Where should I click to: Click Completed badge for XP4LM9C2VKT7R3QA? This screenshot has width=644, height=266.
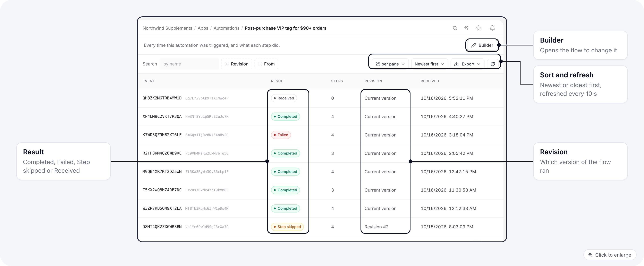(x=285, y=116)
